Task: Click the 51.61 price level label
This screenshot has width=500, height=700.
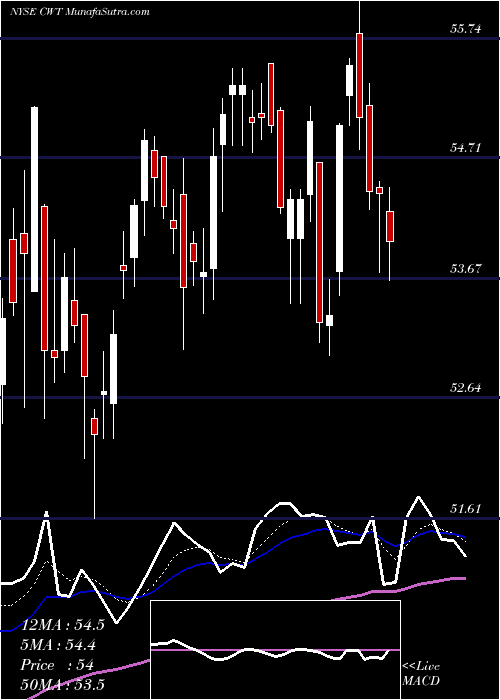Action: [466, 508]
